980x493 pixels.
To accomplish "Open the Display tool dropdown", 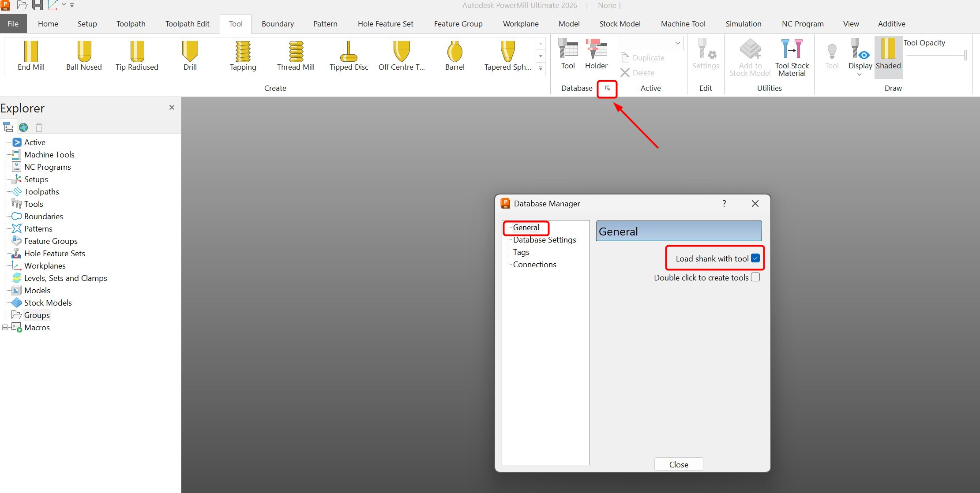I will coord(860,74).
